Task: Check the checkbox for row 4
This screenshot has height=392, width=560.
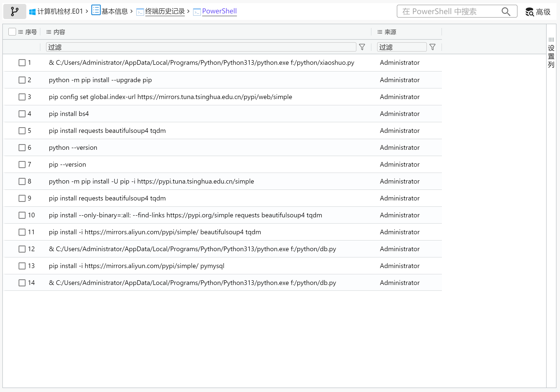Action: [x=22, y=114]
